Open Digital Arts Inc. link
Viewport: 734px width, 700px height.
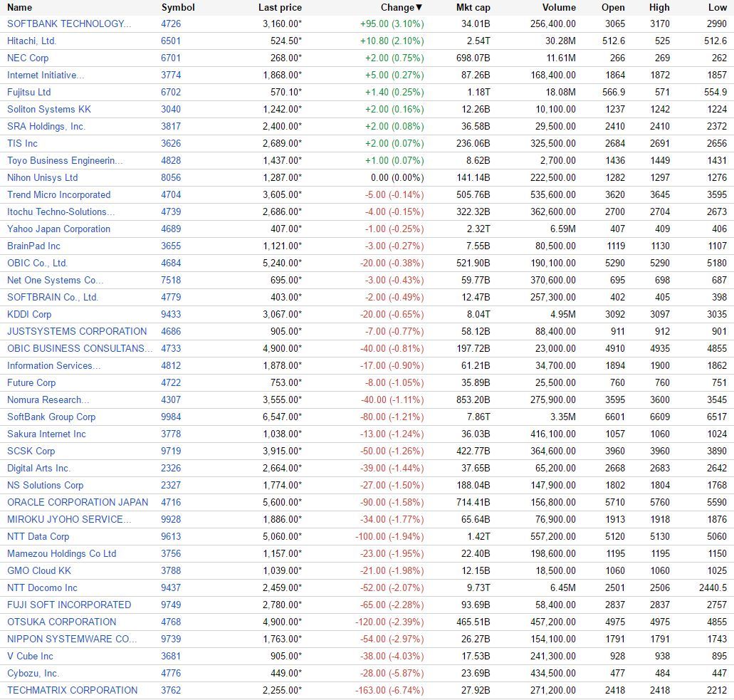38,469
